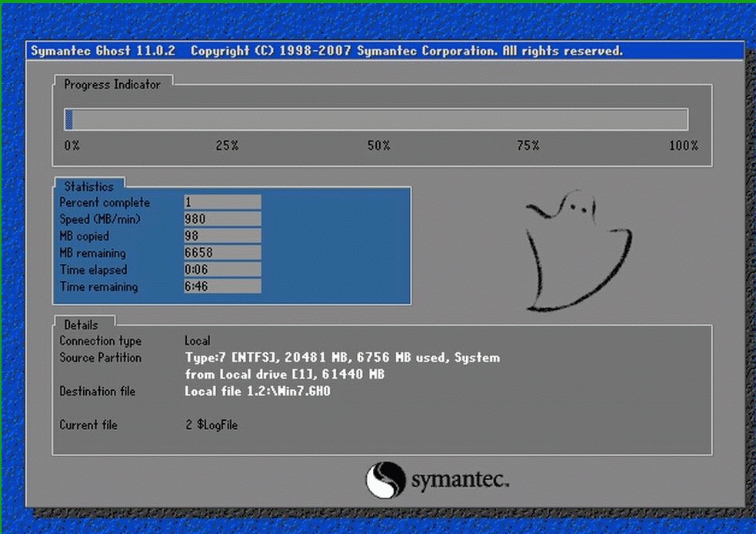Click the Destination file path Win7.GHO
The image size is (756, 534).
point(257,392)
